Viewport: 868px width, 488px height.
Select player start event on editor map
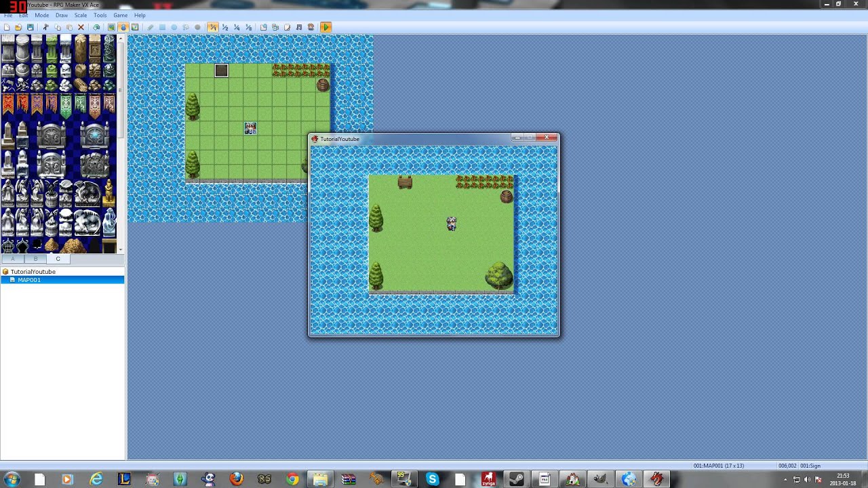click(250, 128)
